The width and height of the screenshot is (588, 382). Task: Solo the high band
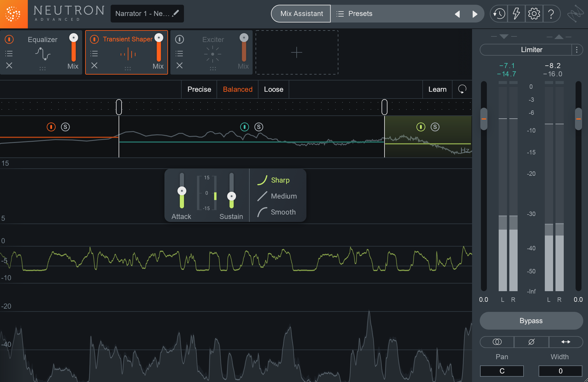pos(435,127)
